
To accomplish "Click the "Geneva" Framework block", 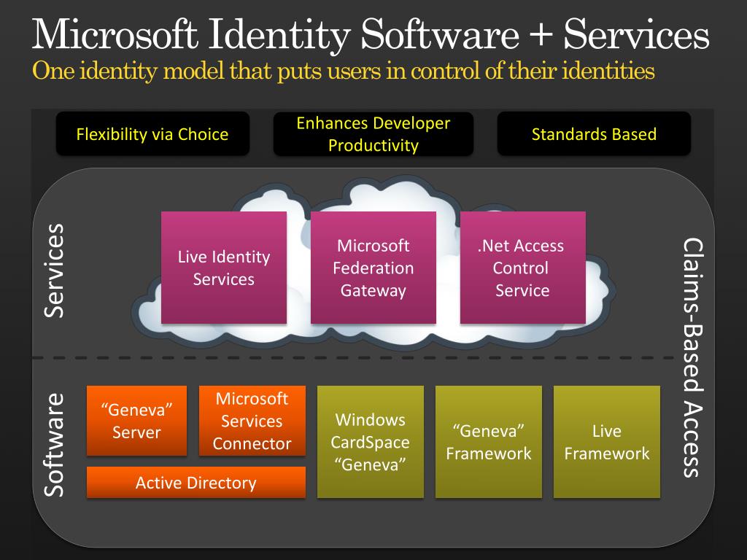I will coord(488,442).
